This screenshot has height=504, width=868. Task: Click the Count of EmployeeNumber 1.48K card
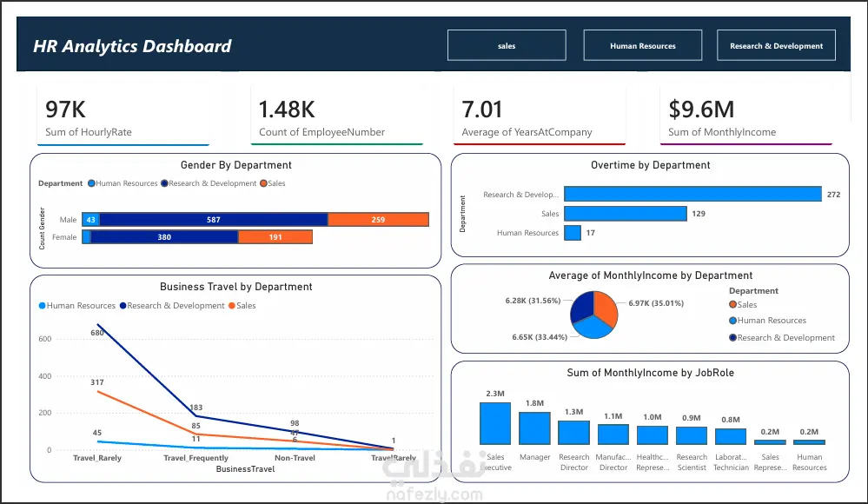pyautogui.click(x=336, y=116)
